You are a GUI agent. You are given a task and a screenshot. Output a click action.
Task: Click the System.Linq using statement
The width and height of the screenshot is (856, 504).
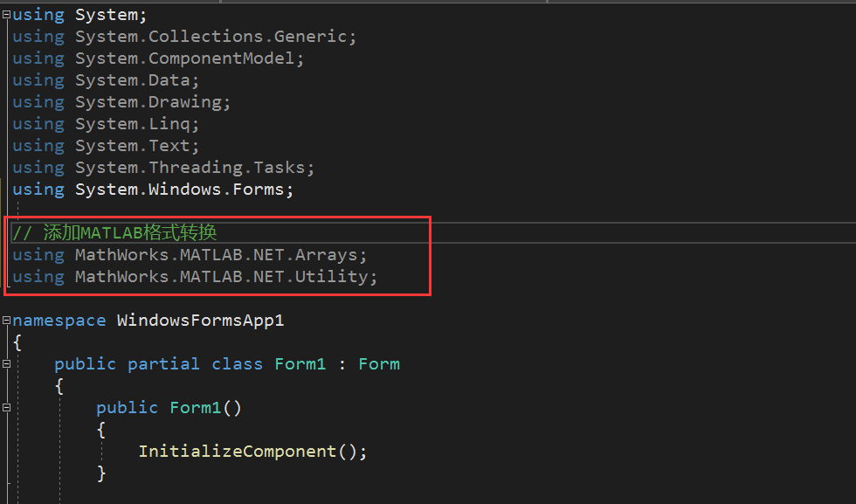click(x=137, y=124)
